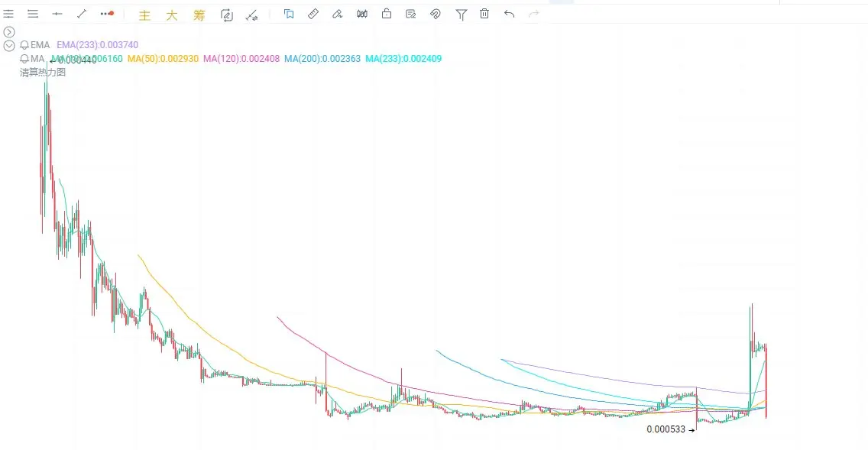The height and width of the screenshot is (450, 868).
Task: Click the greyed redo arrow icon
Action: [x=533, y=14]
